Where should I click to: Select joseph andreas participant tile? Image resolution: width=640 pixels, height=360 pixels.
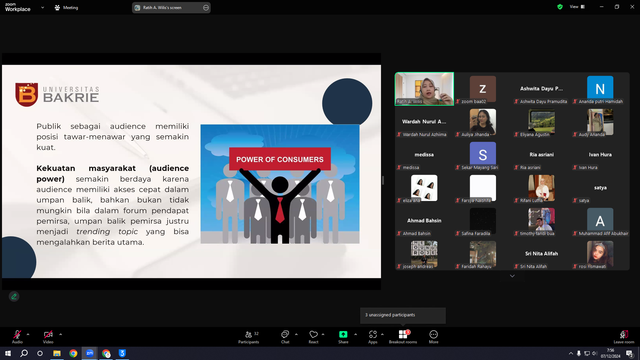[x=424, y=254]
